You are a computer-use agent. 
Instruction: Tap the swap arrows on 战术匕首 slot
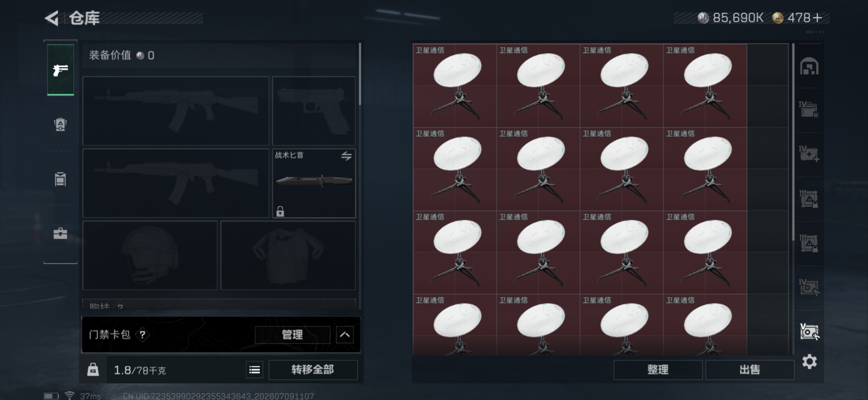pos(346,156)
